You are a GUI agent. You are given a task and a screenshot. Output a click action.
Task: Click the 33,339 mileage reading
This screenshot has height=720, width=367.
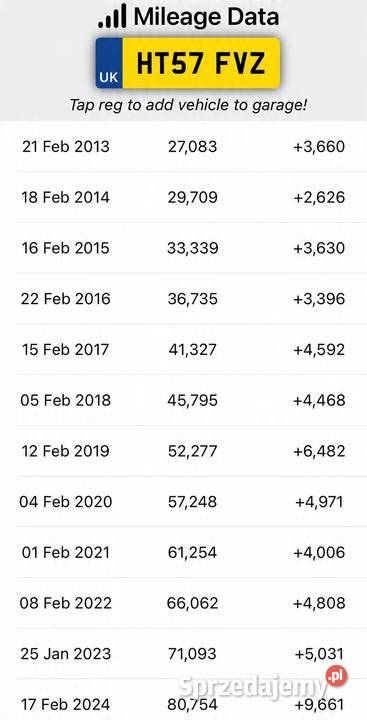coord(192,248)
